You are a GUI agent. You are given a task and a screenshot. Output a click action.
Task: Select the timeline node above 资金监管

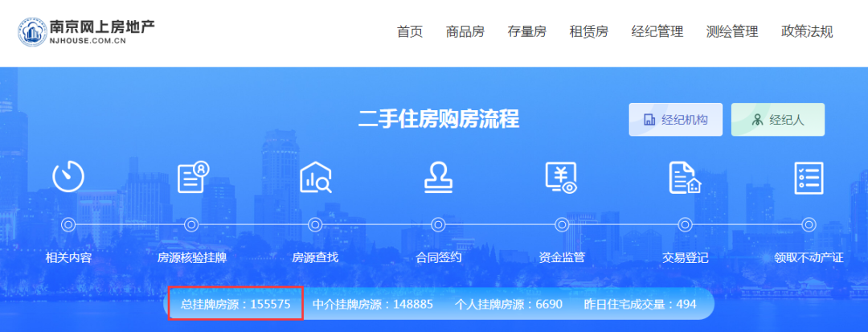(x=562, y=224)
